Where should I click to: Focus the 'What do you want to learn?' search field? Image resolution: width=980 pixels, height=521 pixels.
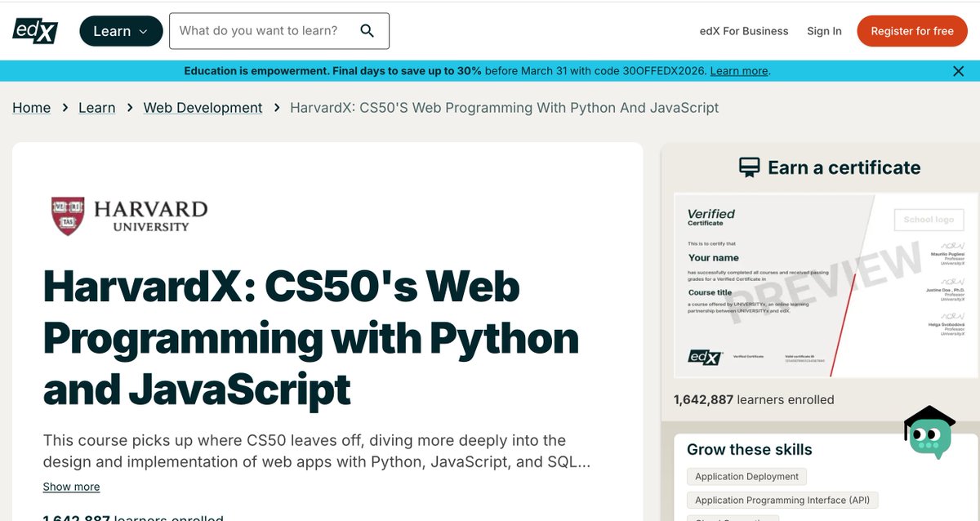279,31
